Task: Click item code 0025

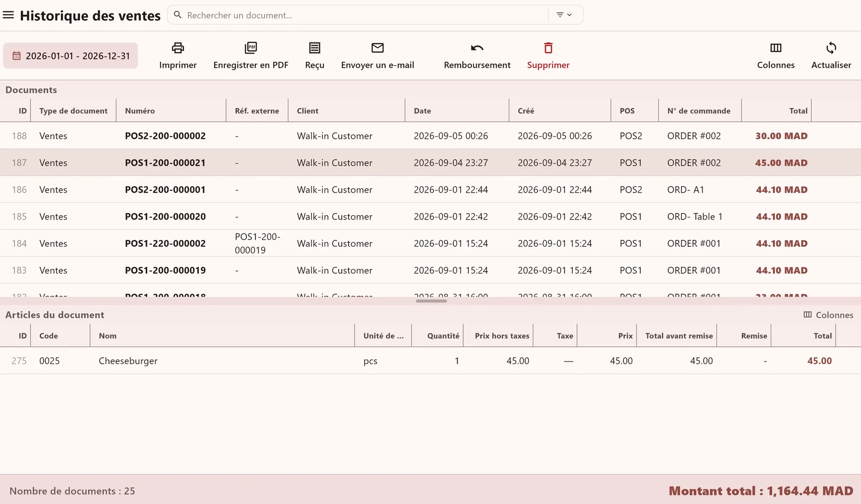Action: pyautogui.click(x=50, y=361)
